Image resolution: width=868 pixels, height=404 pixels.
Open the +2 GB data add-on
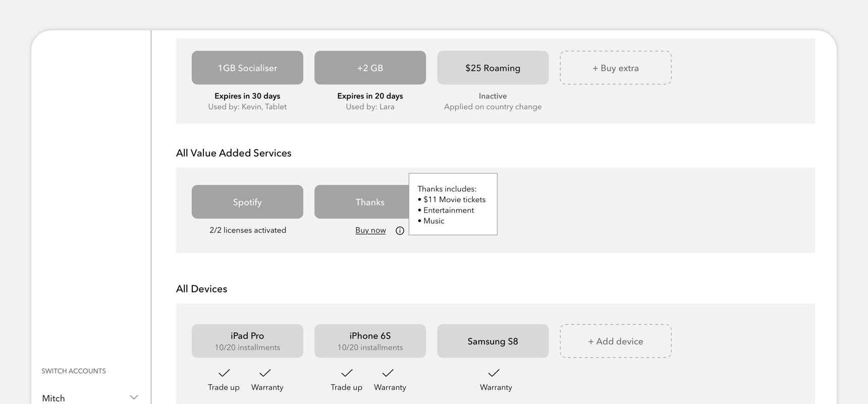(x=370, y=68)
